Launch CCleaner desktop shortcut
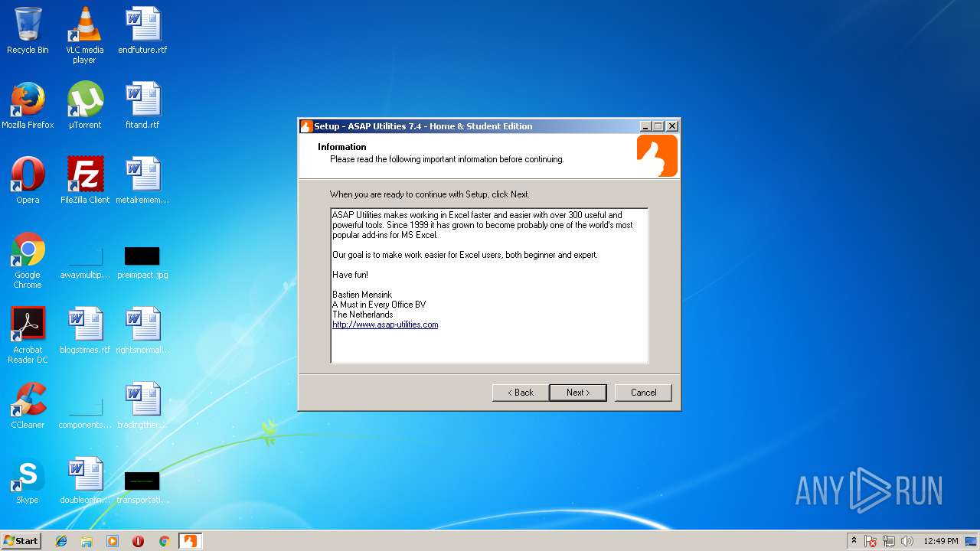The height and width of the screenshot is (551, 980). 28,406
